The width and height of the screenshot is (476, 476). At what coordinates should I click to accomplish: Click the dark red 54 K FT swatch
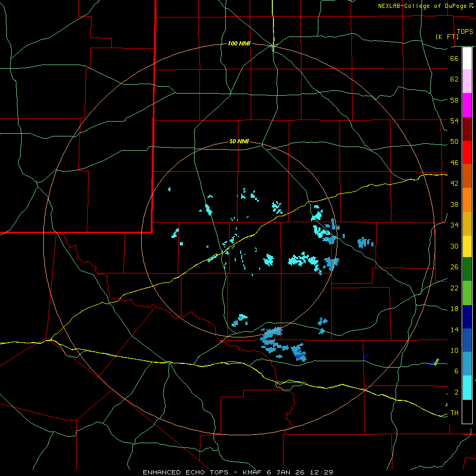[x=467, y=129]
